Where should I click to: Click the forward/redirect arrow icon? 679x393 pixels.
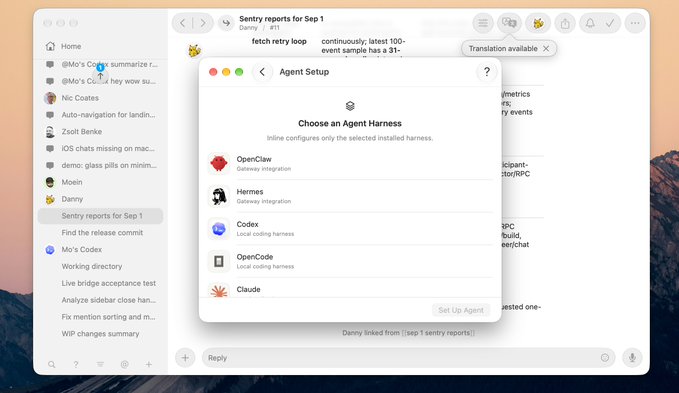pyautogui.click(x=226, y=23)
